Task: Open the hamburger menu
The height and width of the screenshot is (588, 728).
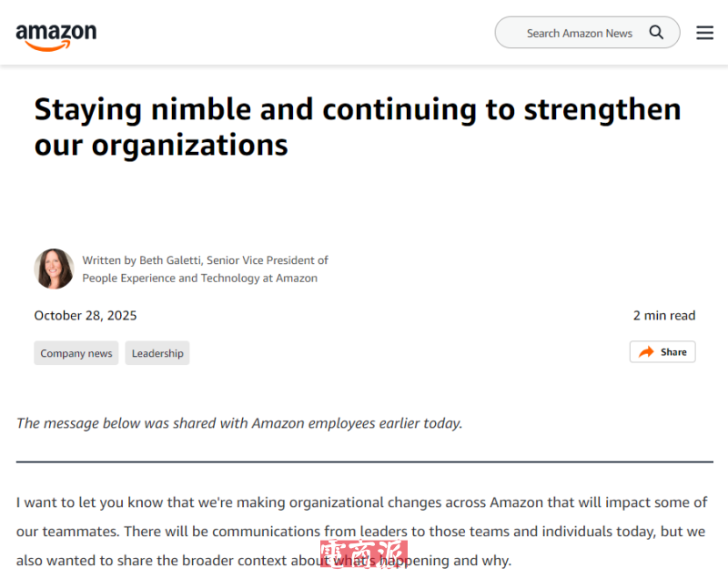Action: click(x=704, y=33)
